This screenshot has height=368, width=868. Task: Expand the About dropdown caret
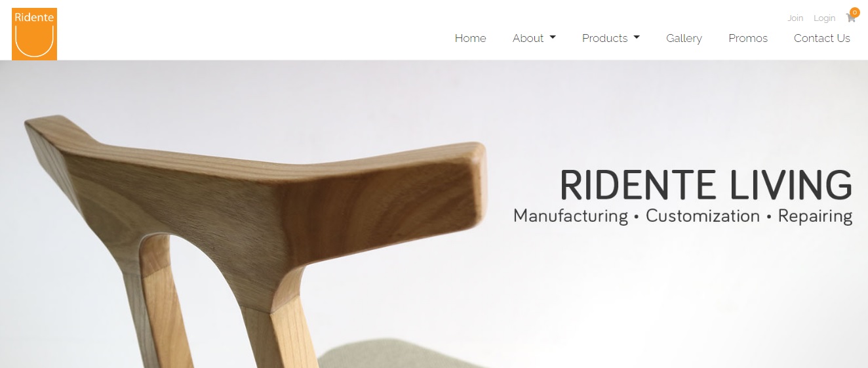(x=553, y=37)
